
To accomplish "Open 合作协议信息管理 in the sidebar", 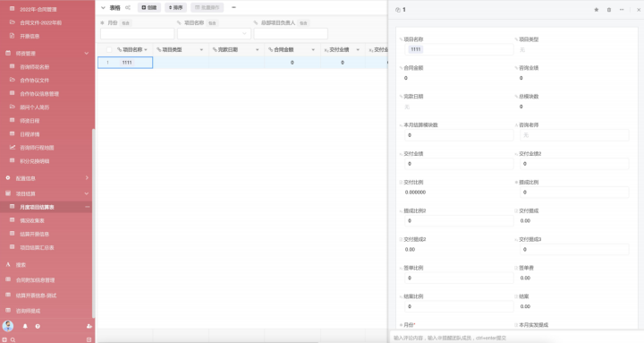I will coord(39,94).
